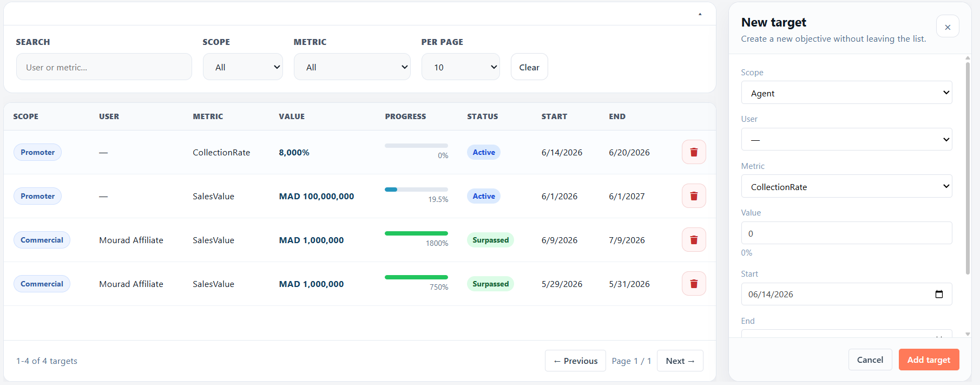The height and width of the screenshot is (385, 980).
Task: Delete the Commercial target starting 6/9/2026
Action: point(694,240)
